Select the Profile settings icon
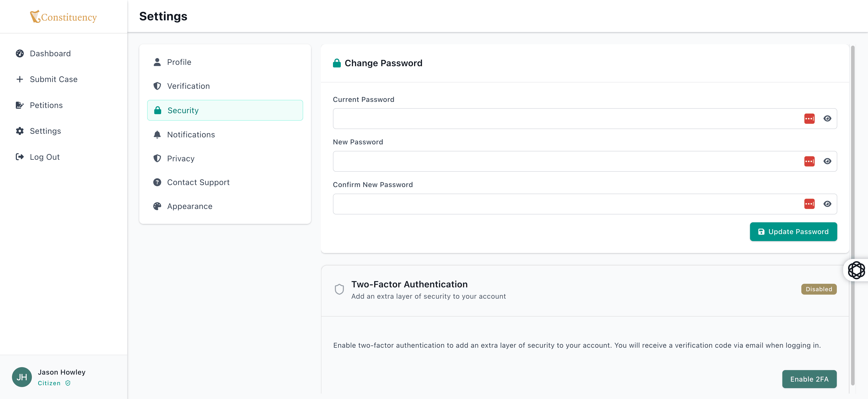This screenshot has width=868, height=399. pos(157,62)
